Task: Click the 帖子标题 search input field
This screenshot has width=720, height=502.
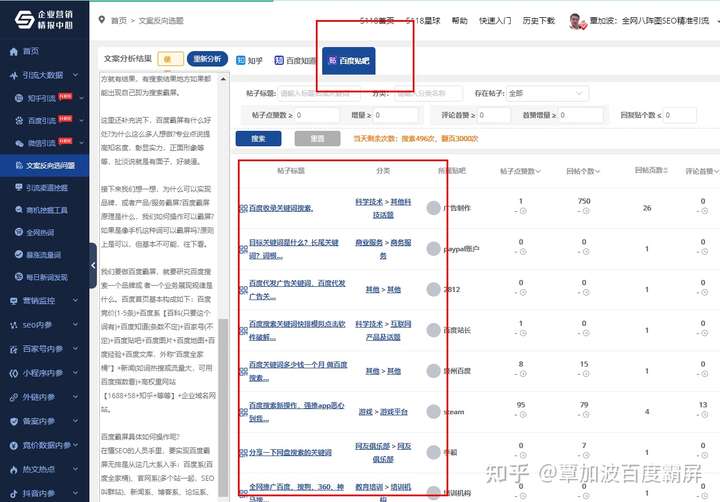Action: point(319,93)
